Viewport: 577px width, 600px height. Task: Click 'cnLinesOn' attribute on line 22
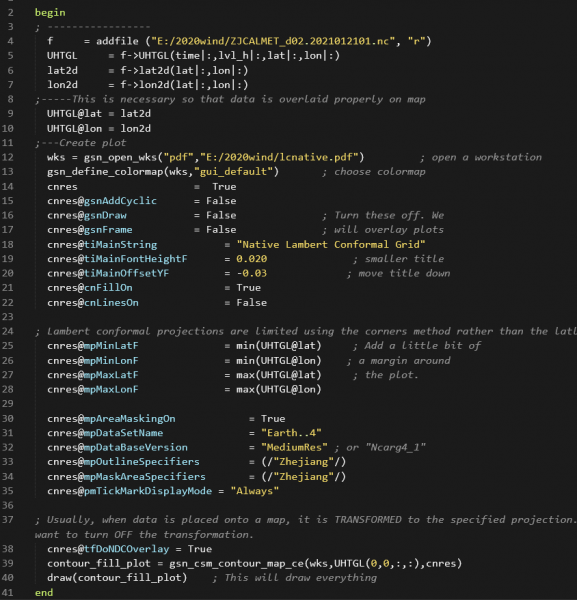[x=111, y=303]
